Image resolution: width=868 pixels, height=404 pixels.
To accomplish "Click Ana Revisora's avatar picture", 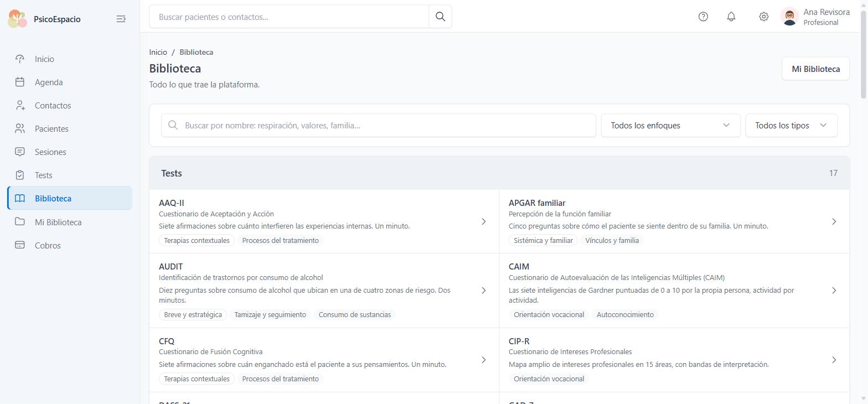I will [790, 17].
